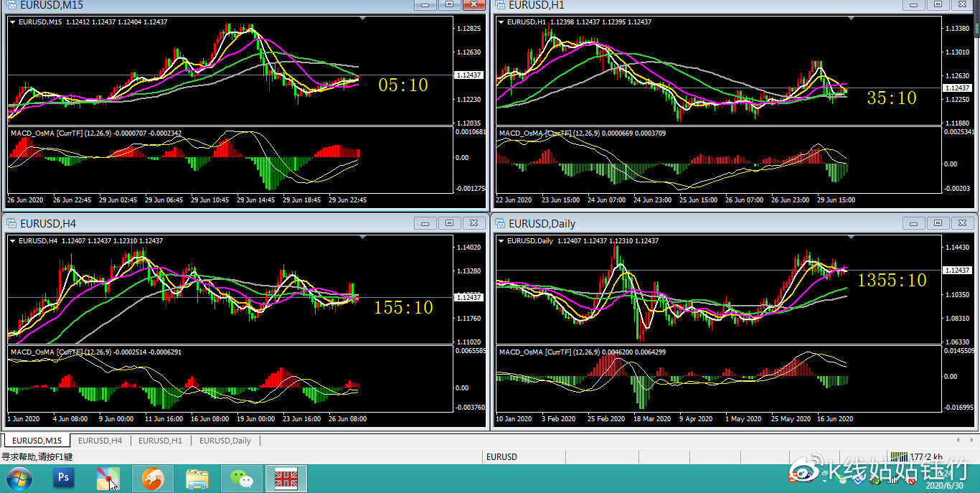Open the orange round app in the taskbar
Image resolution: width=980 pixels, height=493 pixels.
coord(153,478)
